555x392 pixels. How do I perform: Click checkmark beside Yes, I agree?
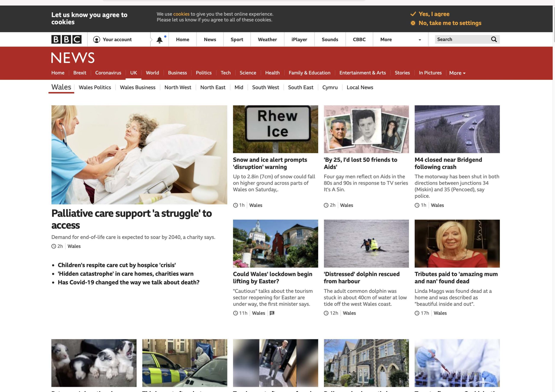click(x=413, y=14)
